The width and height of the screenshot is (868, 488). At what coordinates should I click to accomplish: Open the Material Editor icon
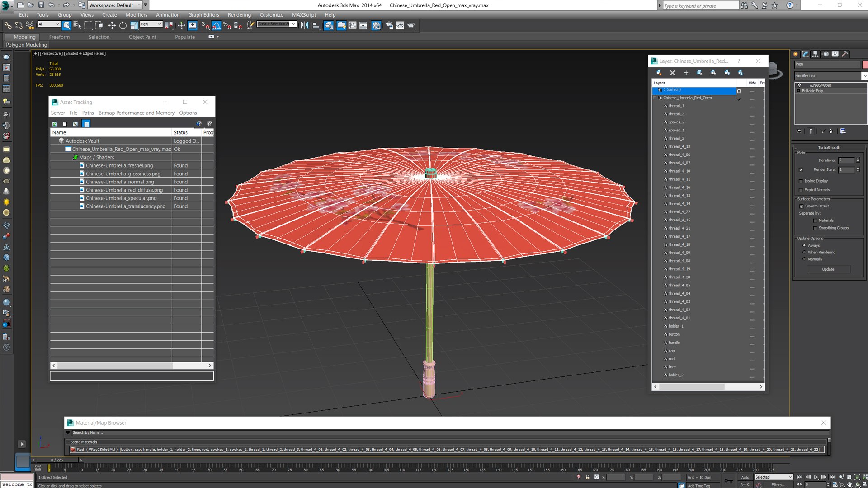(376, 26)
